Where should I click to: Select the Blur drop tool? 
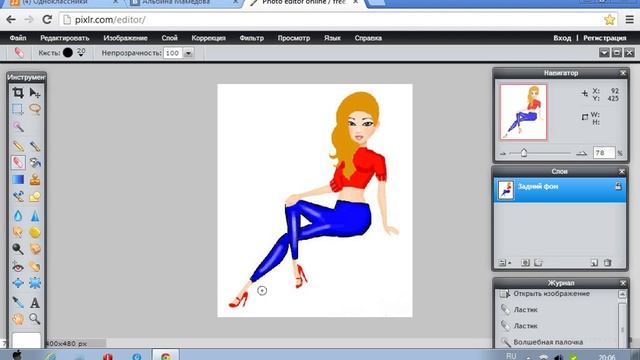[18, 215]
